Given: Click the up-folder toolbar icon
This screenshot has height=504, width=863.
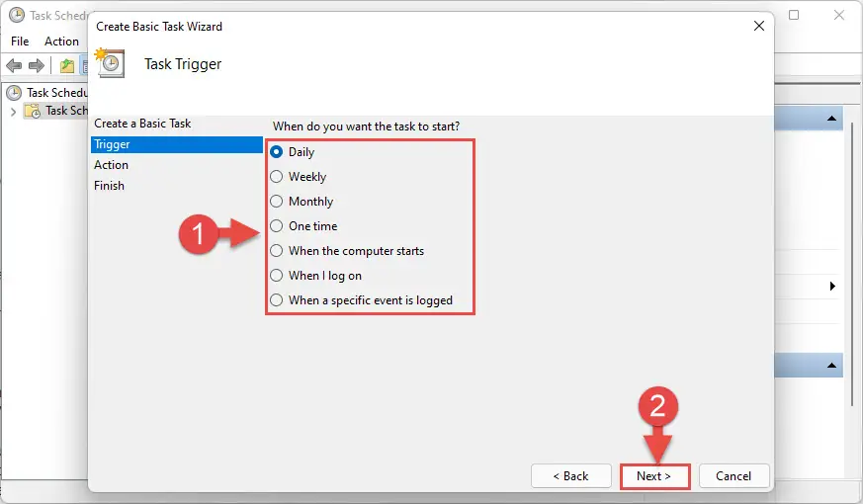Looking at the screenshot, I should (67, 66).
